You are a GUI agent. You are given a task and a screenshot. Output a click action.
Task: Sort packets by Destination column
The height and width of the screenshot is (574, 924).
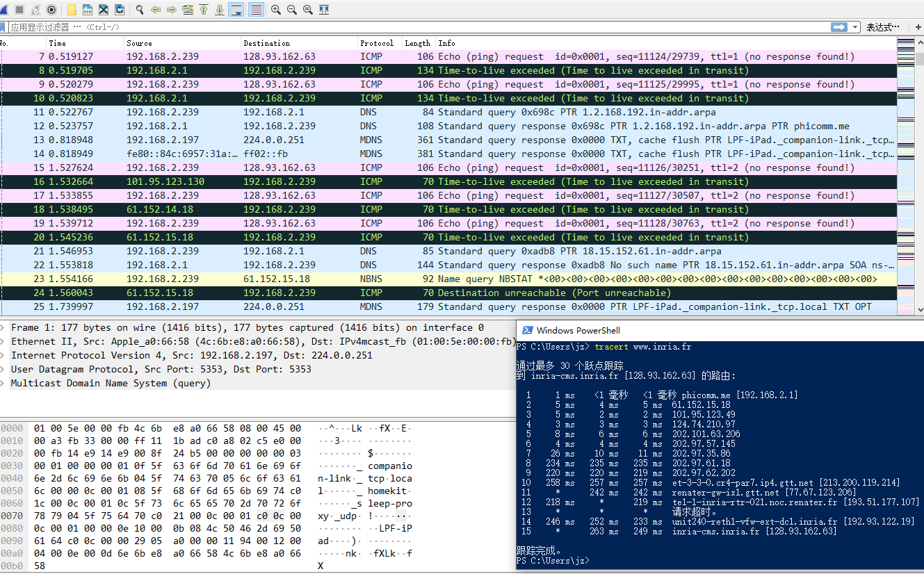[299, 43]
